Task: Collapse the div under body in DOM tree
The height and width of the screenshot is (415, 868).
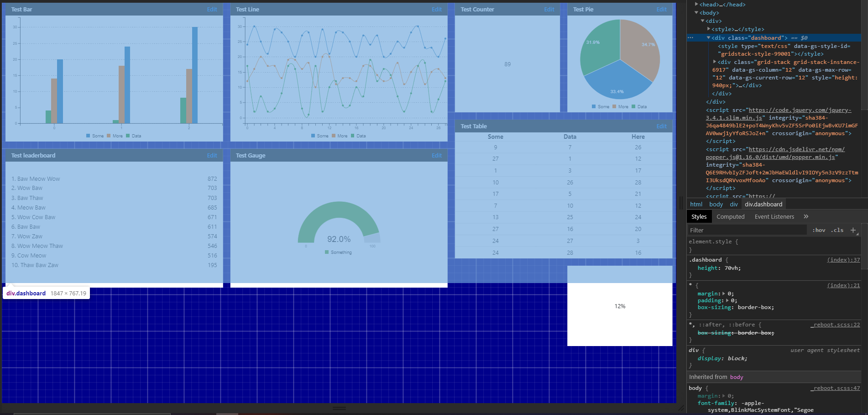Action: point(702,21)
